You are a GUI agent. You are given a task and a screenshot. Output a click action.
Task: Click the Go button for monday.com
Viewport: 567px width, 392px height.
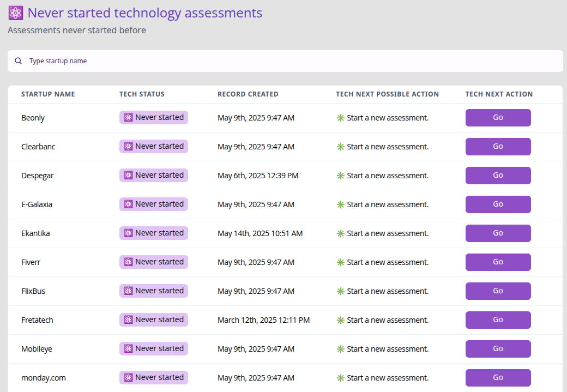498,378
